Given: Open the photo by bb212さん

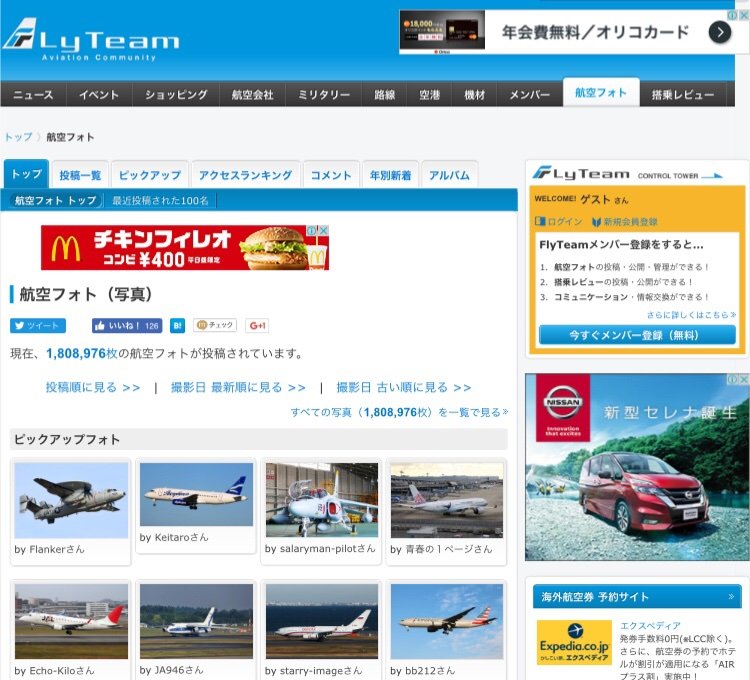Looking at the screenshot, I should pos(447,621).
